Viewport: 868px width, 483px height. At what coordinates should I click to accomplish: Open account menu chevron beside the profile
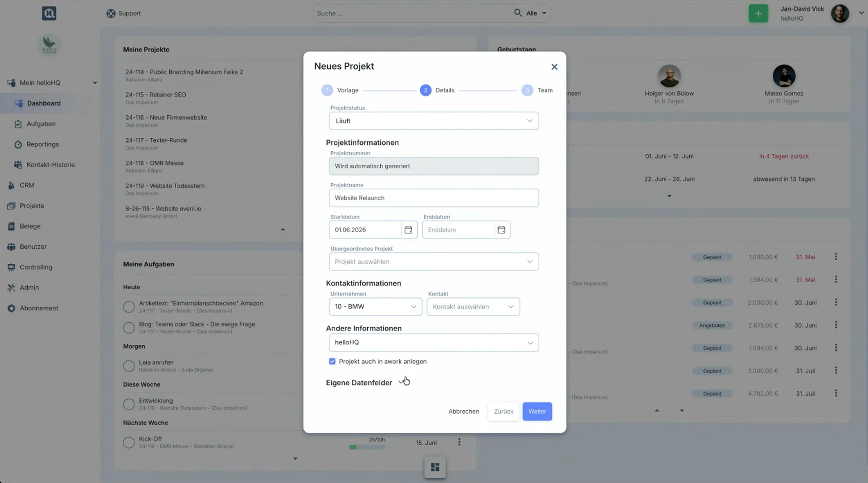pos(861,13)
